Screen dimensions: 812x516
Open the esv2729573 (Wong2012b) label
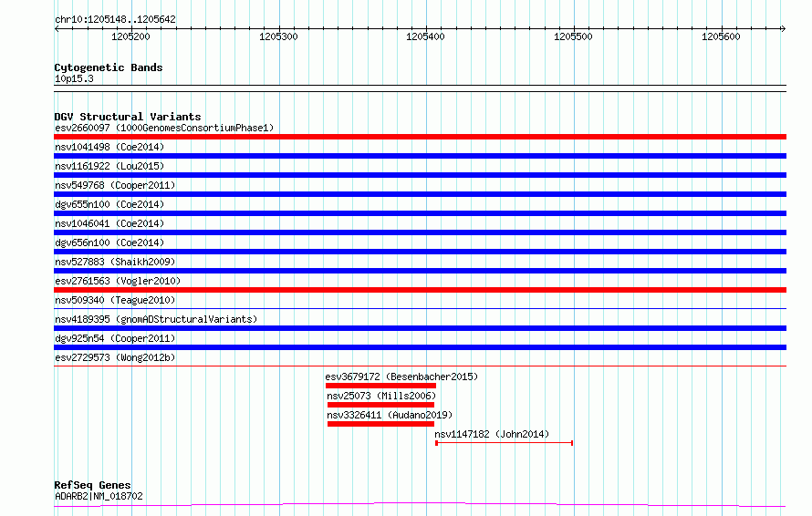tap(115, 357)
